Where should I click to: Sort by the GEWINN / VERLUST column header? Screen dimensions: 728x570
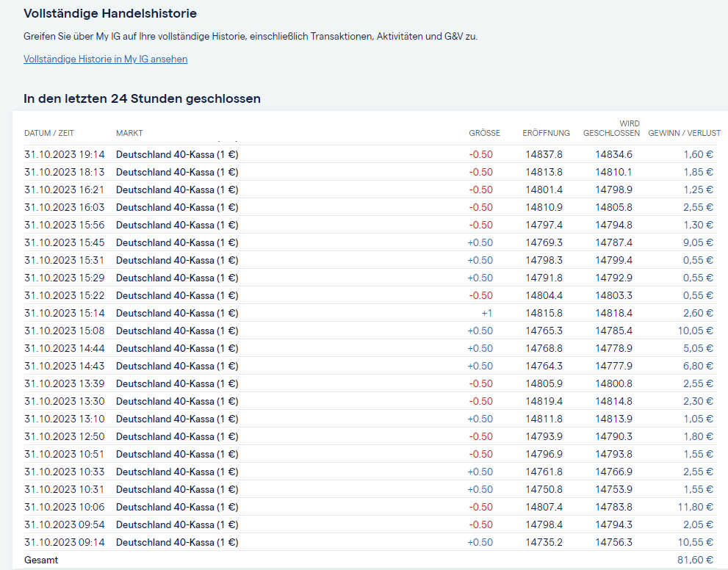click(x=684, y=133)
